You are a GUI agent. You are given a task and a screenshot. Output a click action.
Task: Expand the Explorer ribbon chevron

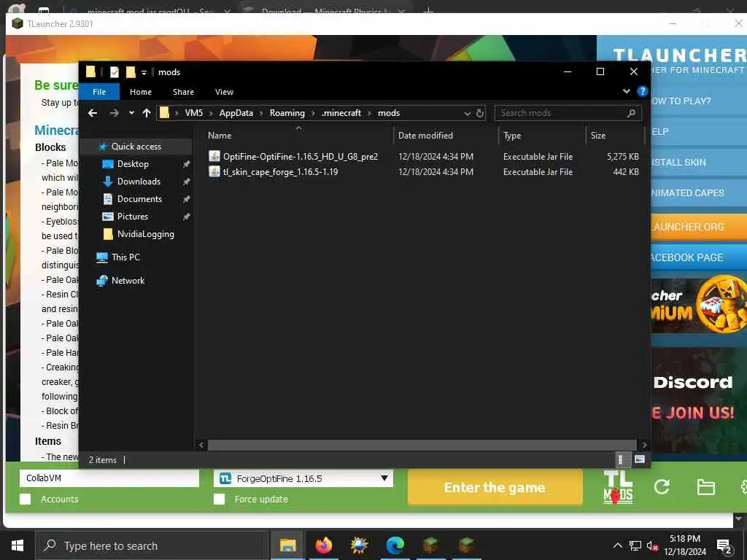pyautogui.click(x=627, y=91)
